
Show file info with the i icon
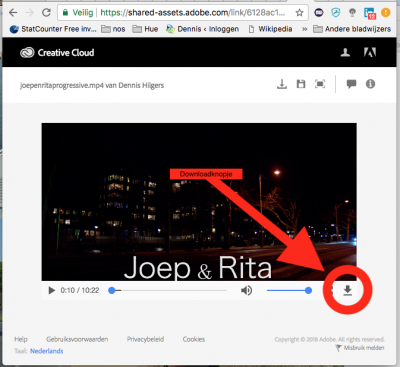(x=370, y=84)
